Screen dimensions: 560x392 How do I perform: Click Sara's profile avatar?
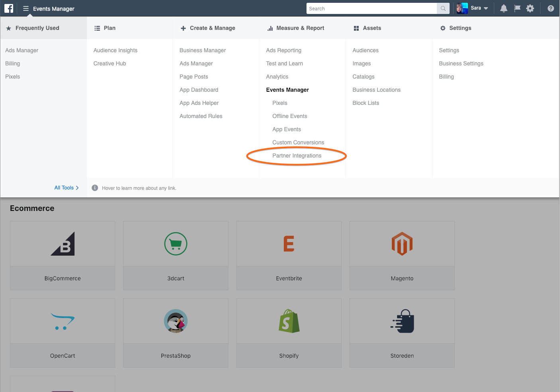tap(462, 8)
